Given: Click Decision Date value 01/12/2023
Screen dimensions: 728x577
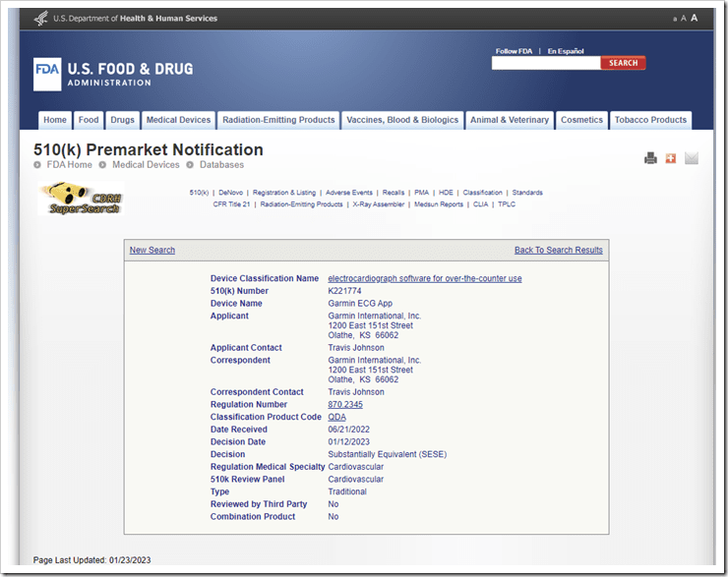Looking at the screenshot, I should (x=348, y=442).
